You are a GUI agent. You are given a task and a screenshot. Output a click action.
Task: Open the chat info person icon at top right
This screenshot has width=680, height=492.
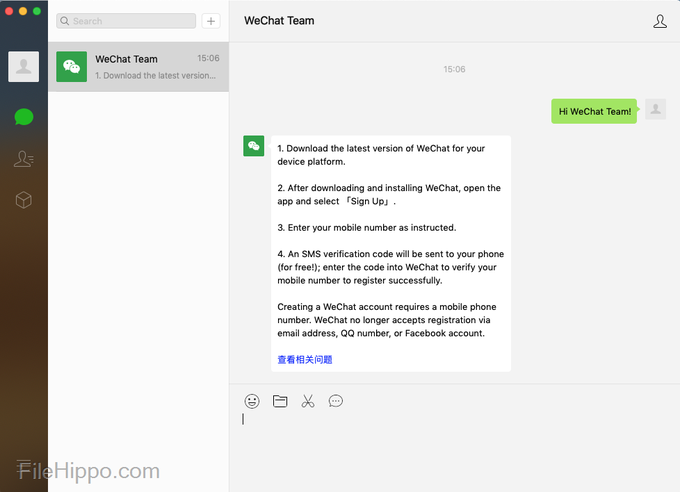click(x=660, y=21)
